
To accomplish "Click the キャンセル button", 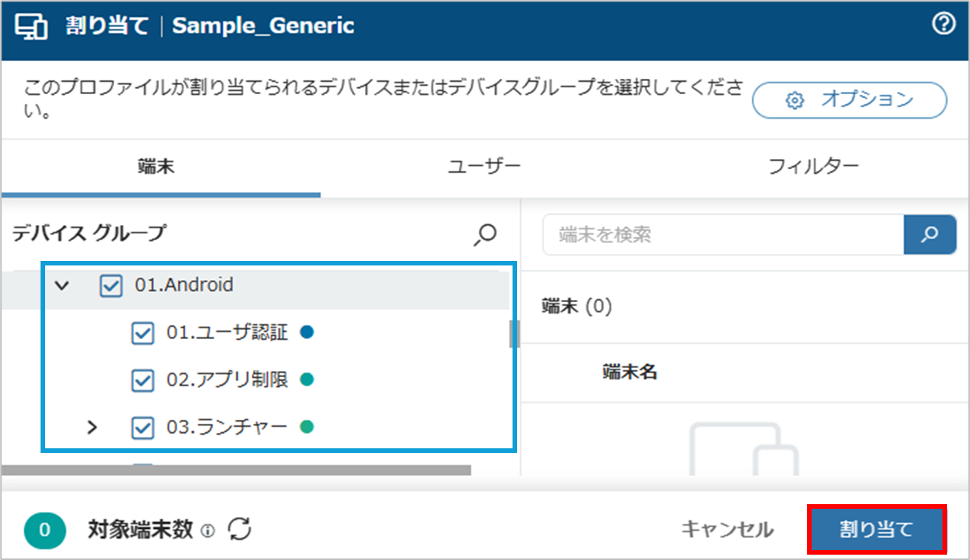I will point(727,529).
